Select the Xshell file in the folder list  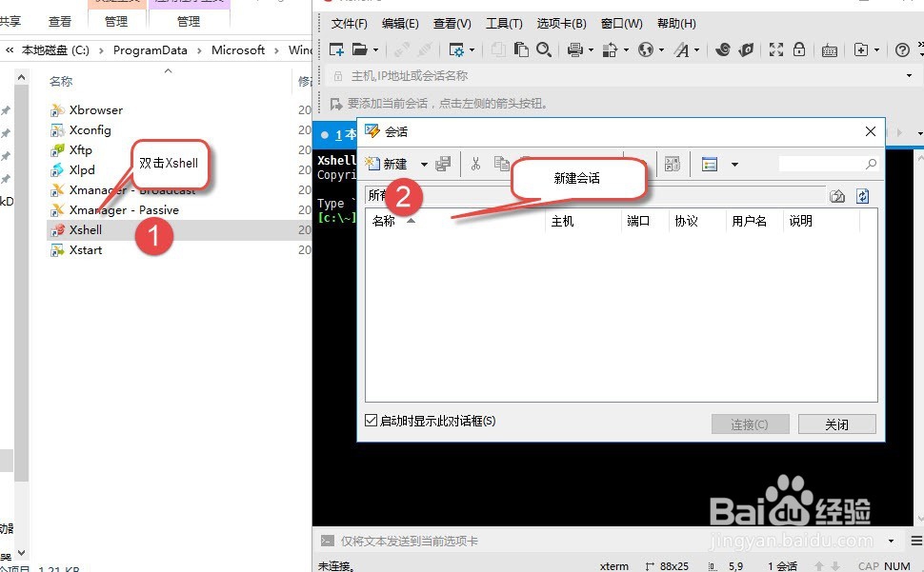point(86,229)
